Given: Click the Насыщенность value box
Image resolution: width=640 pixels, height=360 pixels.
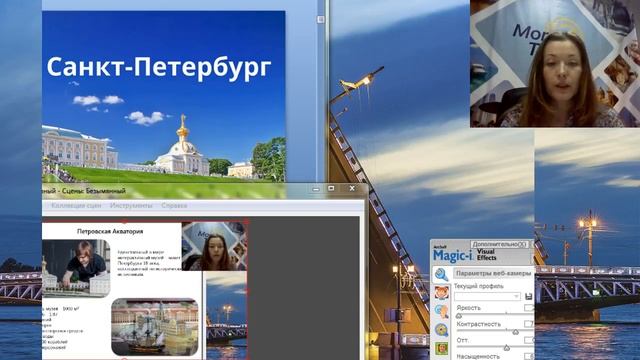Looking at the screenshot, I should point(529,356).
